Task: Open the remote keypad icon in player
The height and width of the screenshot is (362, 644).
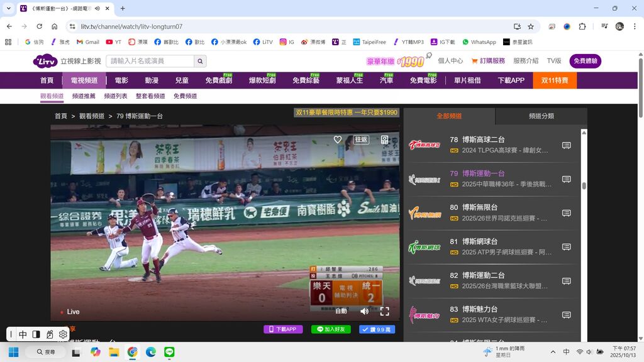Action: click(x=384, y=140)
